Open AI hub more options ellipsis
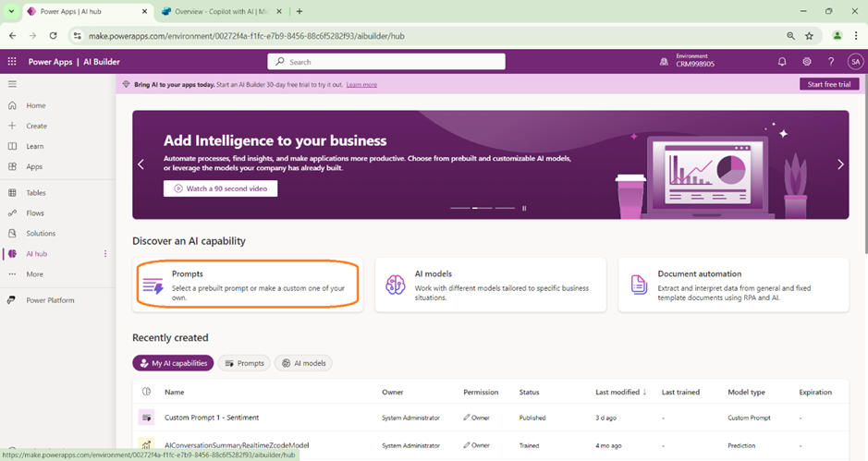868x461 pixels. tap(105, 254)
